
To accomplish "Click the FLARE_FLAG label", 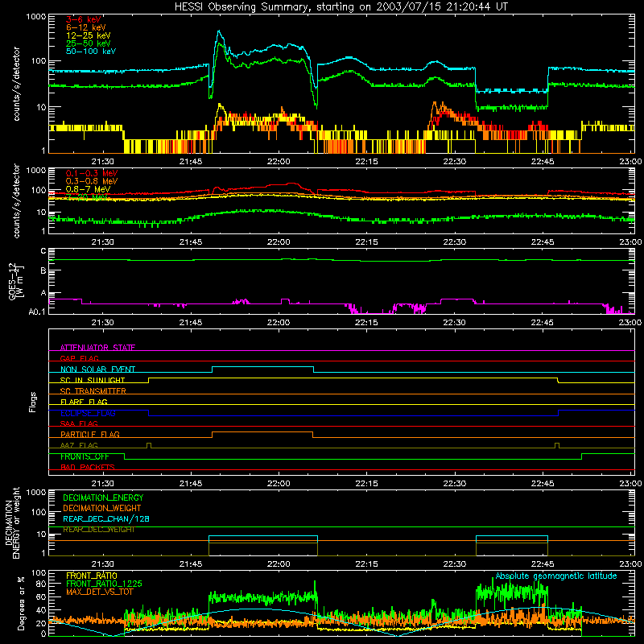I will coord(84,402).
